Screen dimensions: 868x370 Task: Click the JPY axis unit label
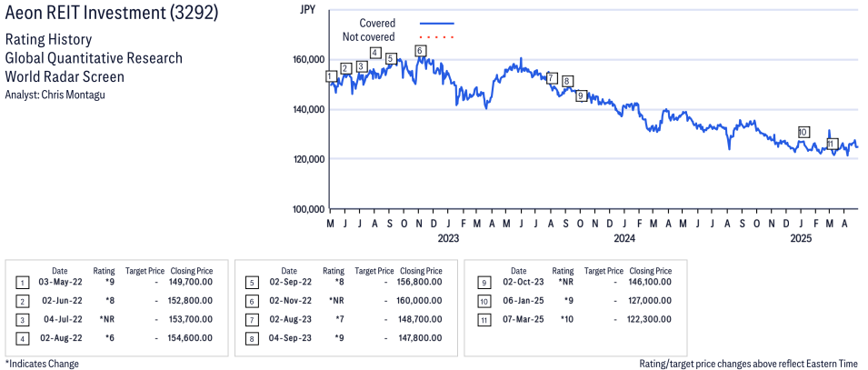point(307,10)
